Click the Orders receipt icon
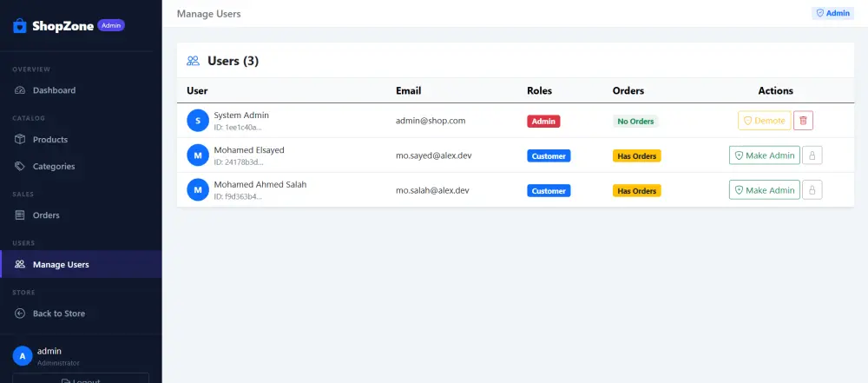This screenshot has height=383, width=868. [20, 215]
